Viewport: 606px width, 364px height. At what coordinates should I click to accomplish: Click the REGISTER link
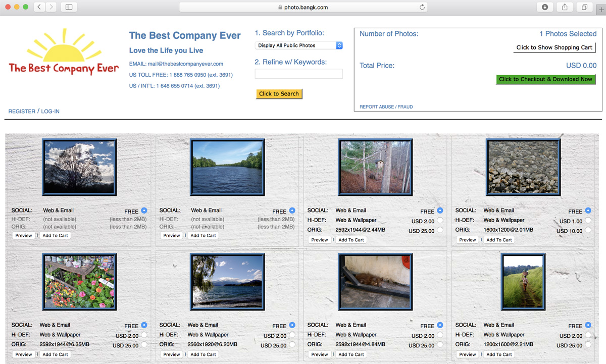tap(22, 111)
